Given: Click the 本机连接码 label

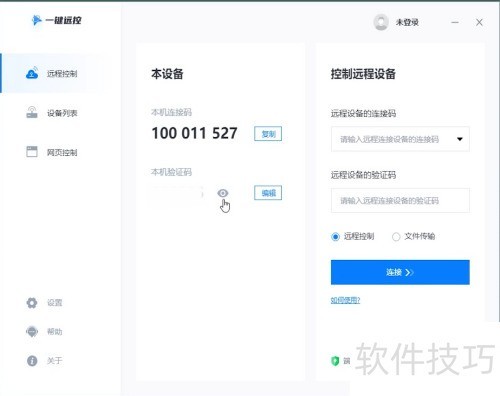Looking at the screenshot, I should click(171, 112).
